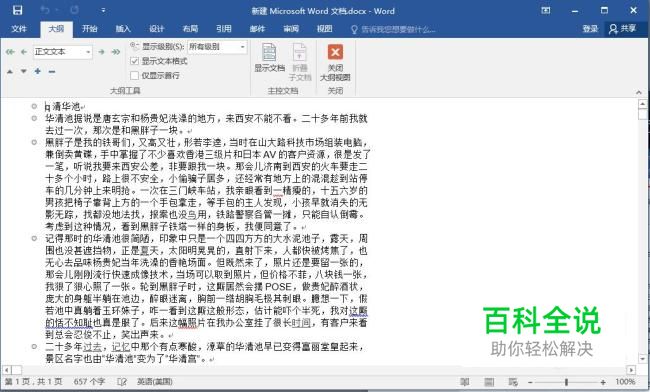This screenshot has width=650, height=392.
Task: Expand the selected outline item with plus
Action: tap(38, 71)
